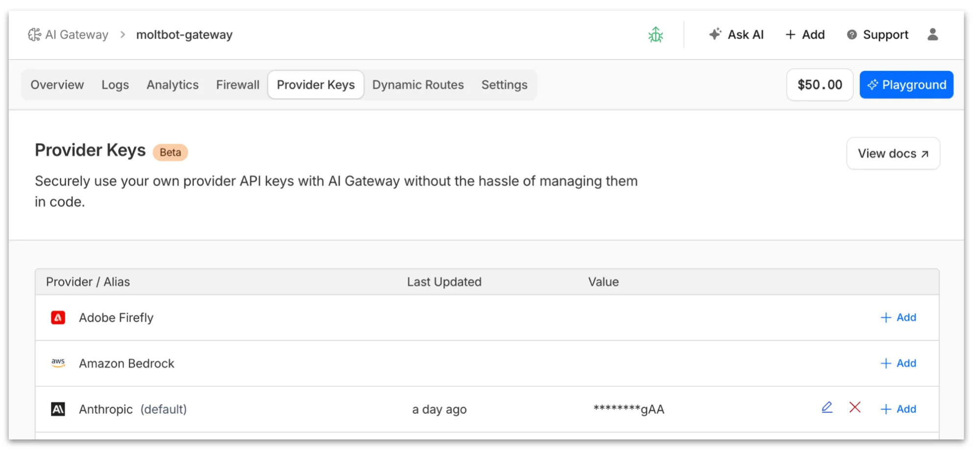The height and width of the screenshot is (456, 980).
Task: Add a key for Amazon Bedrock
Action: [x=898, y=363]
